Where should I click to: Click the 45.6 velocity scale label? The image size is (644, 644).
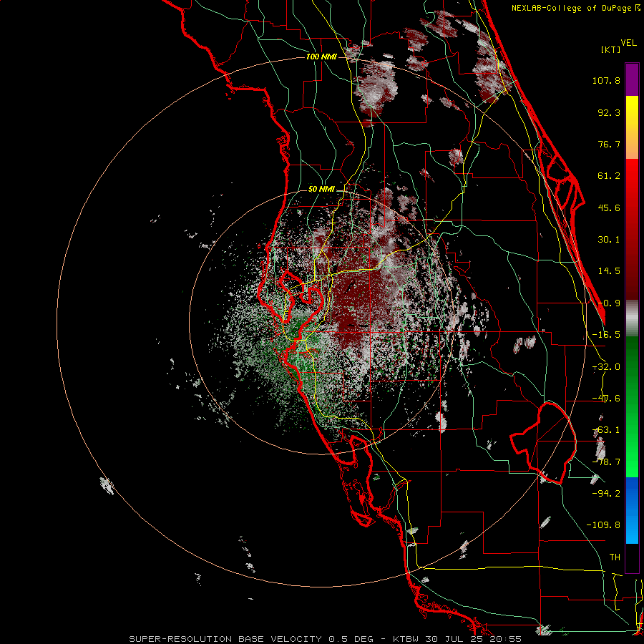click(x=609, y=208)
